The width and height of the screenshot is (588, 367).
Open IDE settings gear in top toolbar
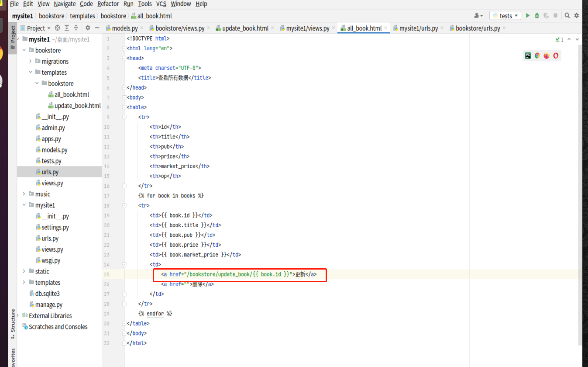[x=577, y=16]
